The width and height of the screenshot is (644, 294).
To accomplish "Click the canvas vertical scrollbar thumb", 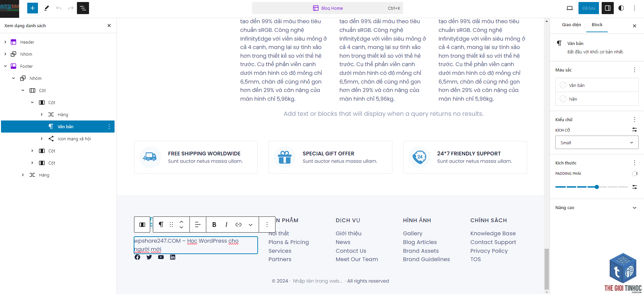I will [x=547, y=269].
